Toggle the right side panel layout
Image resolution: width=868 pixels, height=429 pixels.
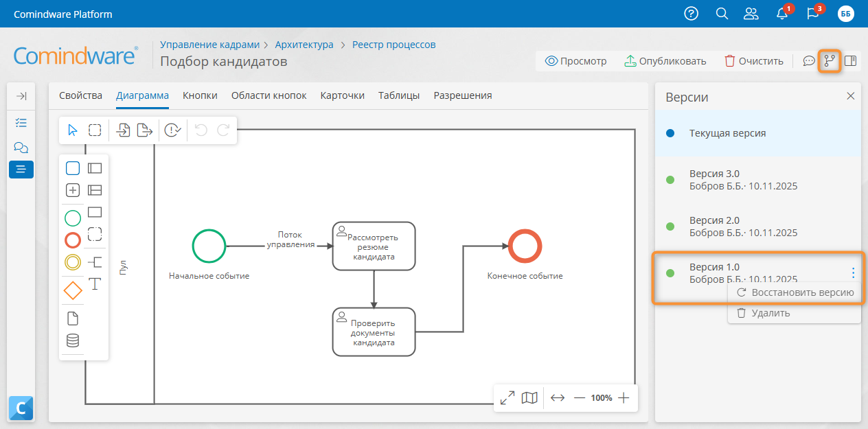pyautogui.click(x=850, y=61)
